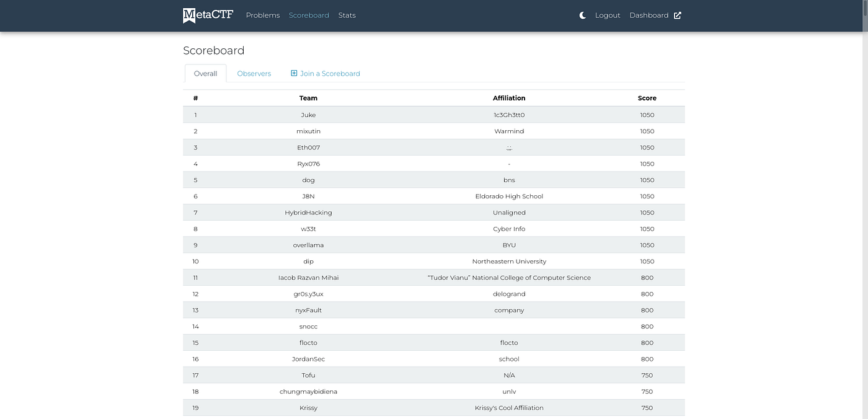
Task: Click the # column header
Action: [x=195, y=98]
